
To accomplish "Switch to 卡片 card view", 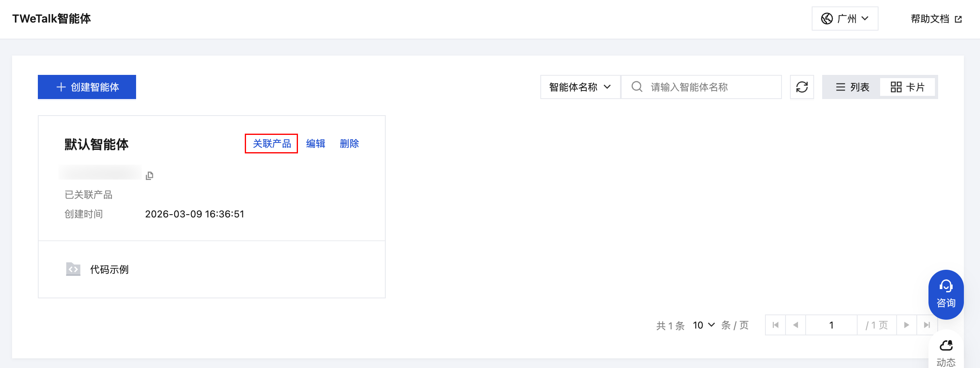I will click(908, 87).
